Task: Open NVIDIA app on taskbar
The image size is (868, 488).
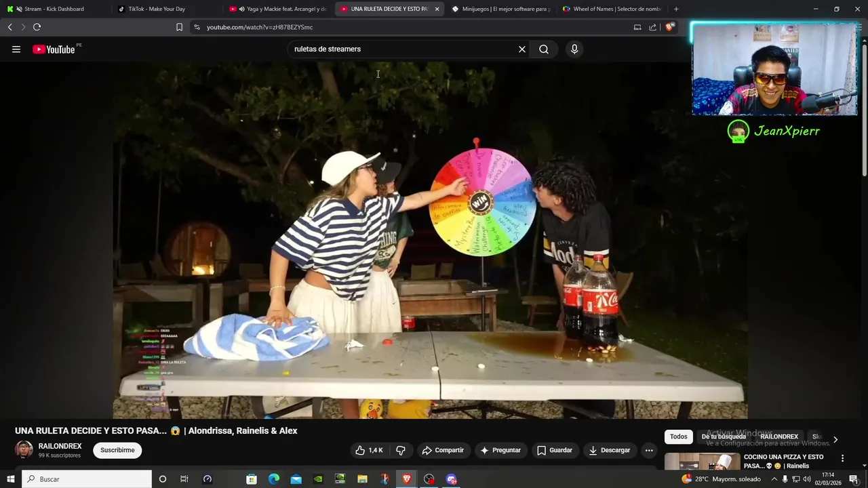Action: pos(318,479)
